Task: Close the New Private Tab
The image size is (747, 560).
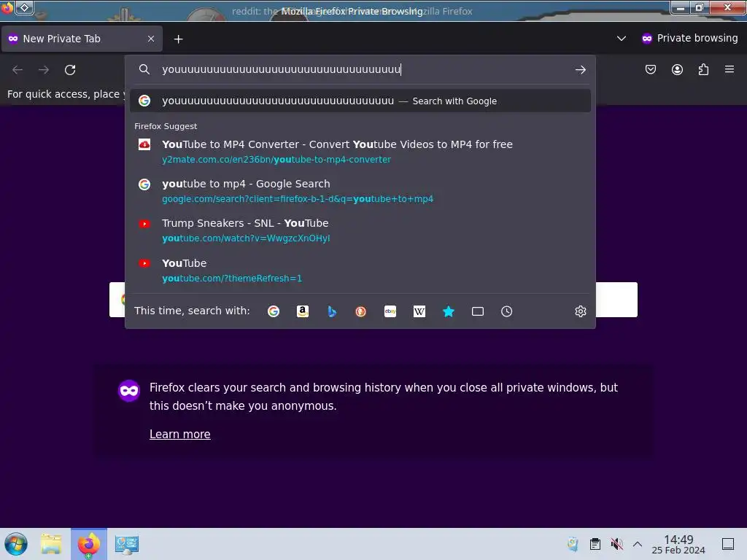Action: (x=151, y=39)
